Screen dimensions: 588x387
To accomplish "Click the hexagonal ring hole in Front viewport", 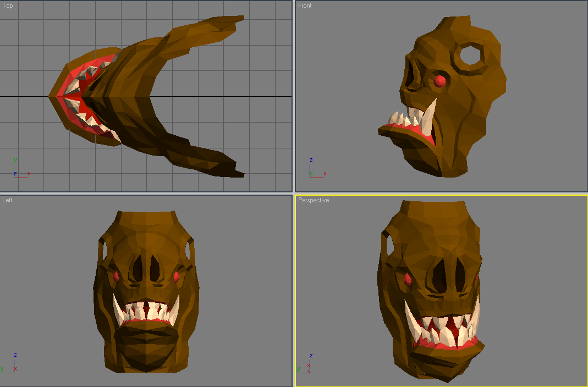I will click(470, 56).
